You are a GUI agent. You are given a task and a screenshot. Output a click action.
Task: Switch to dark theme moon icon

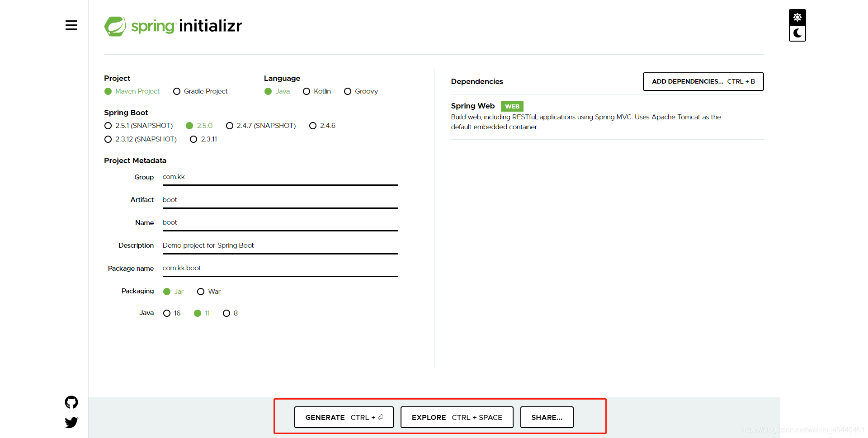tap(797, 33)
